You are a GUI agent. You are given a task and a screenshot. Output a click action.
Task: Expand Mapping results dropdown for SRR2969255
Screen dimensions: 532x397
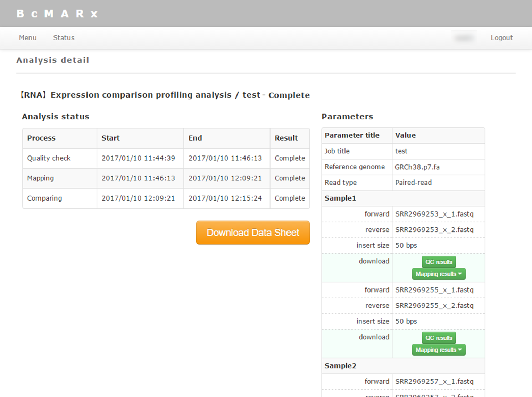439,350
